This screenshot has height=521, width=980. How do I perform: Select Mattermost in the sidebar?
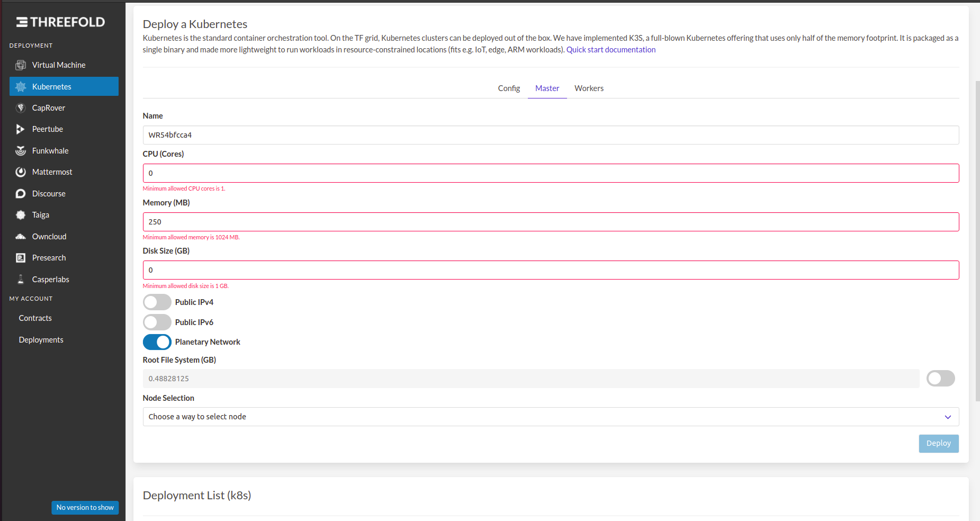pos(52,172)
